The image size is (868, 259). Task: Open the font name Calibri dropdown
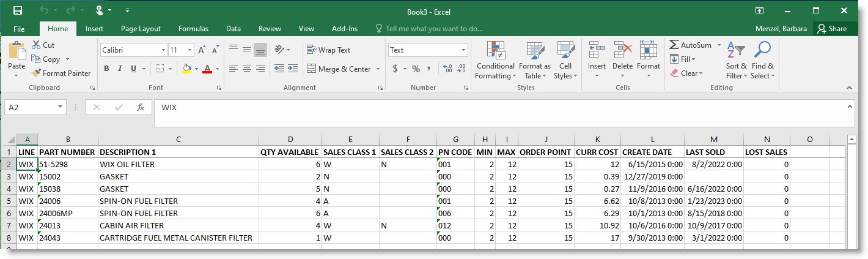pos(163,50)
